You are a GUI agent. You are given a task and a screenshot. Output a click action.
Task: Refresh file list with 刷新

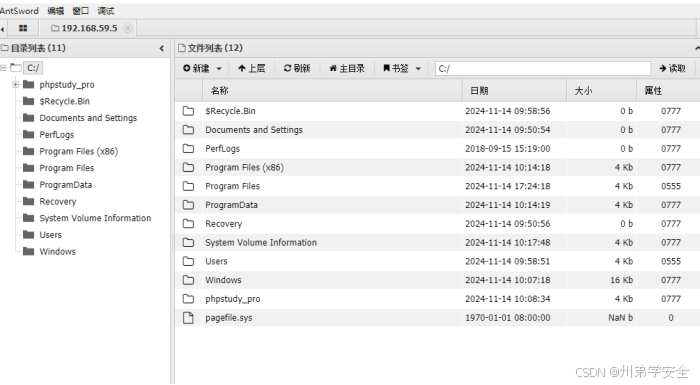(x=296, y=68)
